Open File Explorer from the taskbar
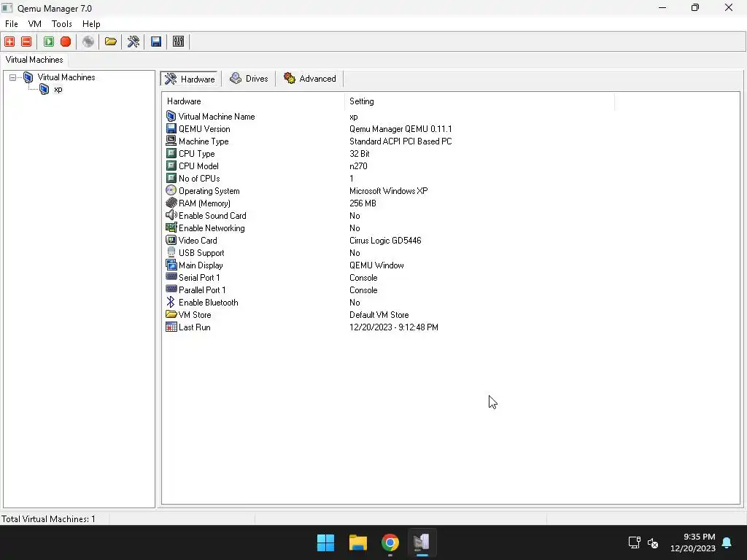The image size is (747, 560). [357, 542]
